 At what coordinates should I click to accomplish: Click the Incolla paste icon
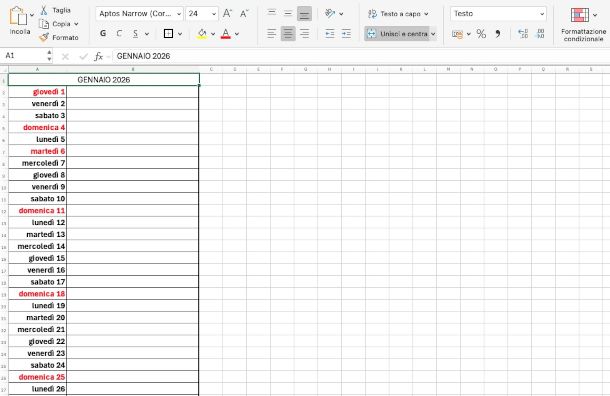[18, 16]
